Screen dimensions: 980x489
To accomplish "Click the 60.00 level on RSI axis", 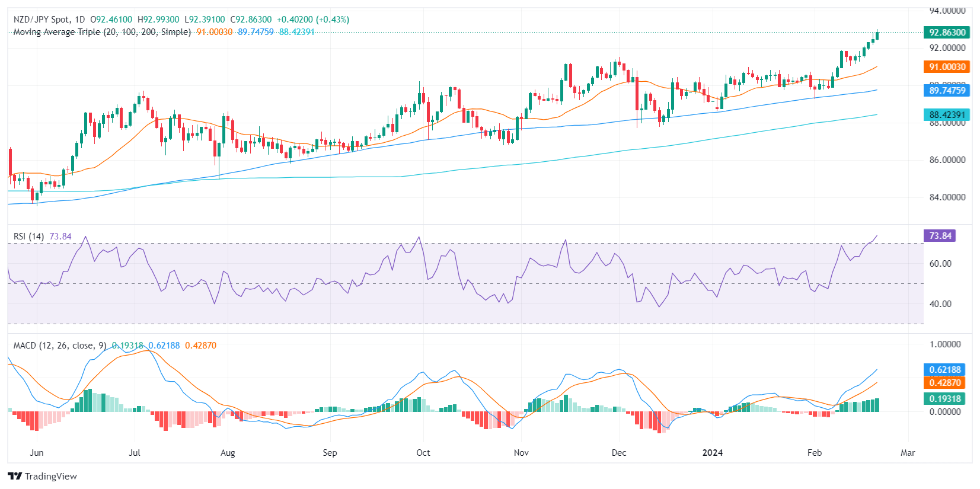I will click(940, 264).
